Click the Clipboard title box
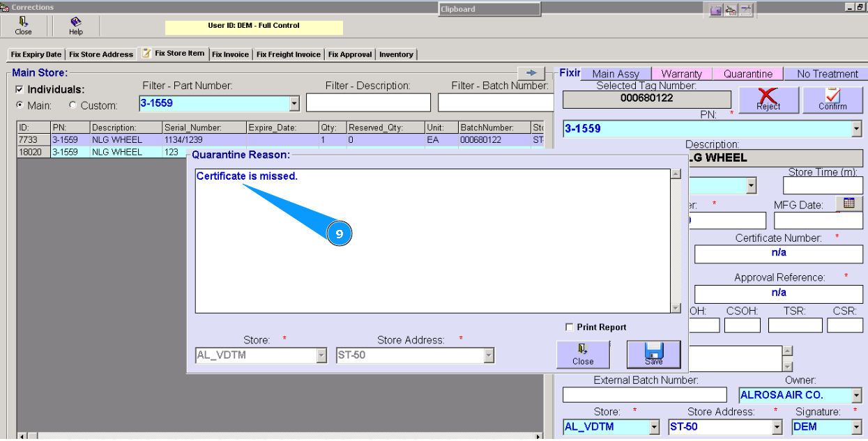 489,9
